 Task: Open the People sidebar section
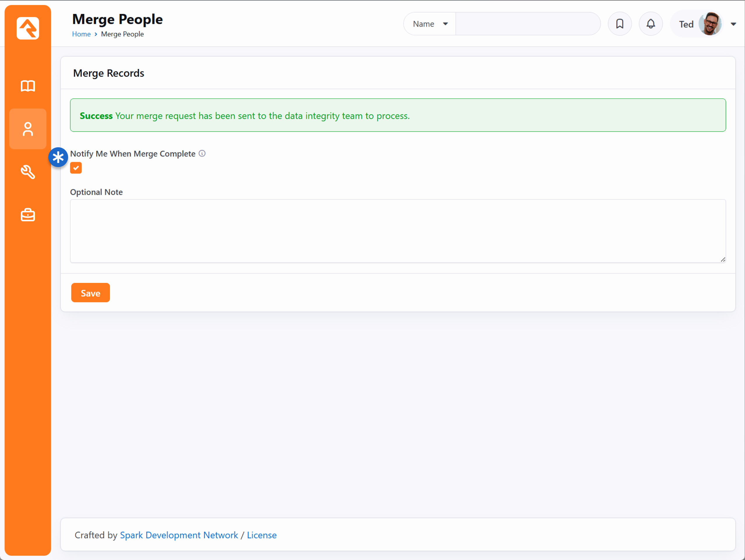coord(28,129)
